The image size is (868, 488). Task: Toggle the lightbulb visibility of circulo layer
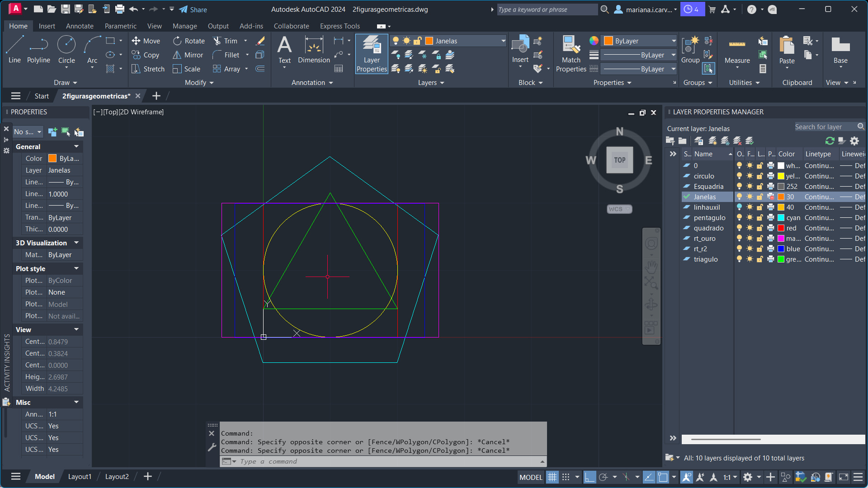[739, 176]
